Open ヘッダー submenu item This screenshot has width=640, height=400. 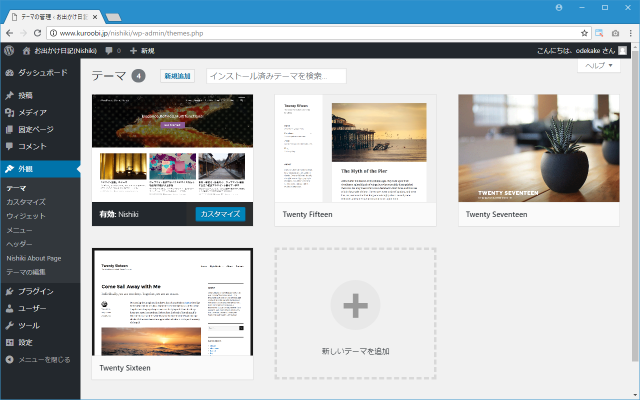point(19,244)
